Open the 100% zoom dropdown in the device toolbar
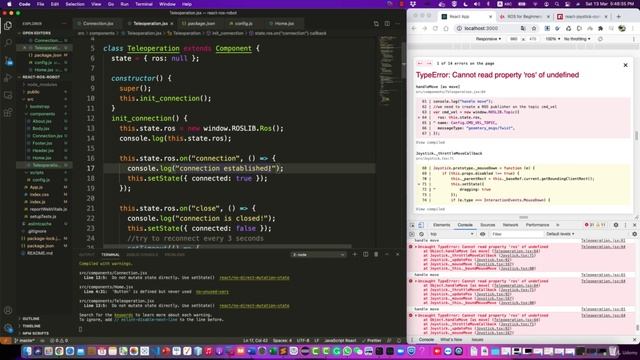This screenshot has width=640, height=360. 553,39
